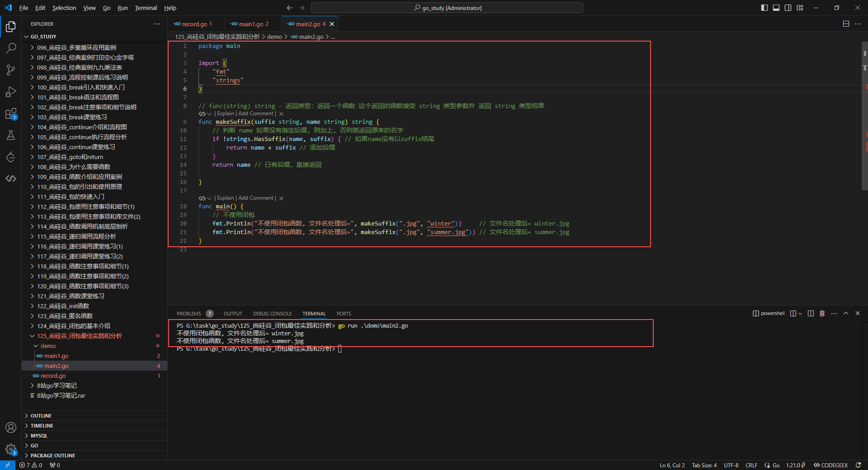Open notifications bell in status bar
The height and width of the screenshot is (470, 868).
858,465
